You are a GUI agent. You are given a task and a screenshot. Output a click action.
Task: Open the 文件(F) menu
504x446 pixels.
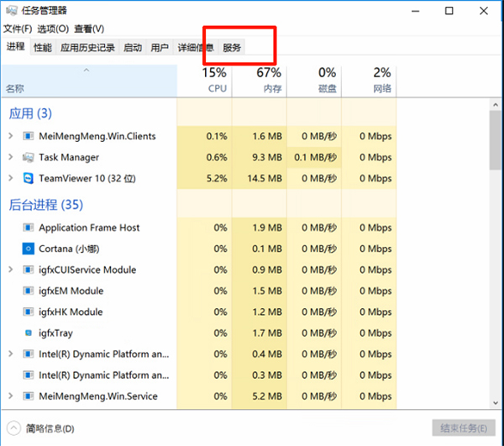[18, 29]
